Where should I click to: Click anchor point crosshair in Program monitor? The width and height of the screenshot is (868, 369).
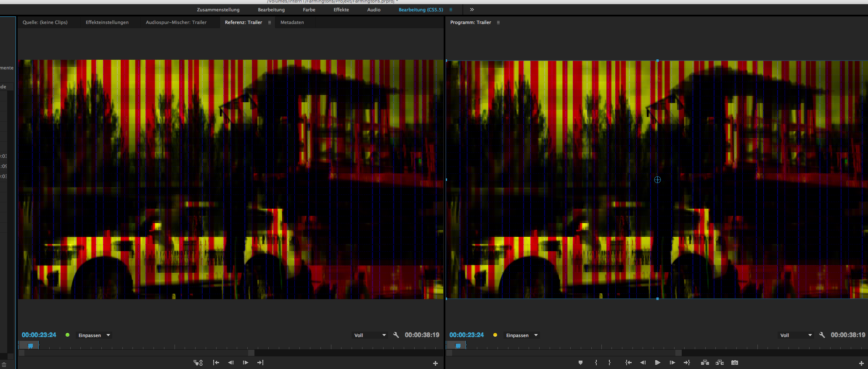(x=657, y=180)
